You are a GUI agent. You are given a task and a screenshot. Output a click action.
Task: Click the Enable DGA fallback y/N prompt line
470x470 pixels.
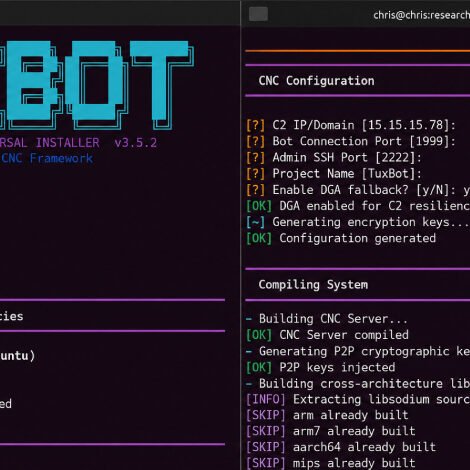tap(358, 190)
